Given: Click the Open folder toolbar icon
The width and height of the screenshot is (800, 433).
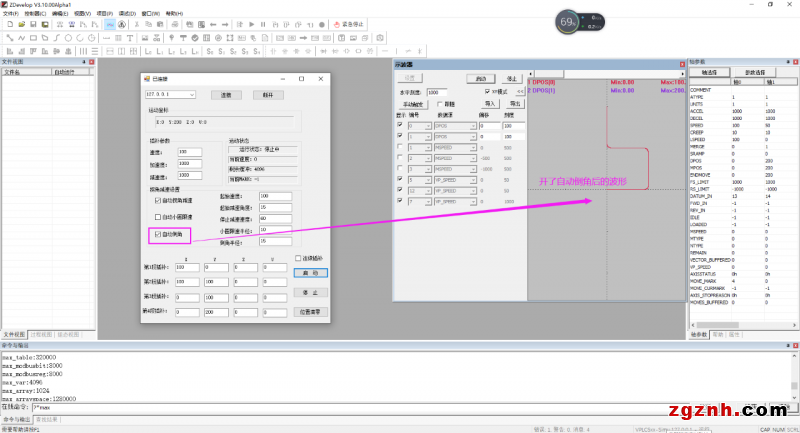Looking at the screenshot, I should [20, 24].
